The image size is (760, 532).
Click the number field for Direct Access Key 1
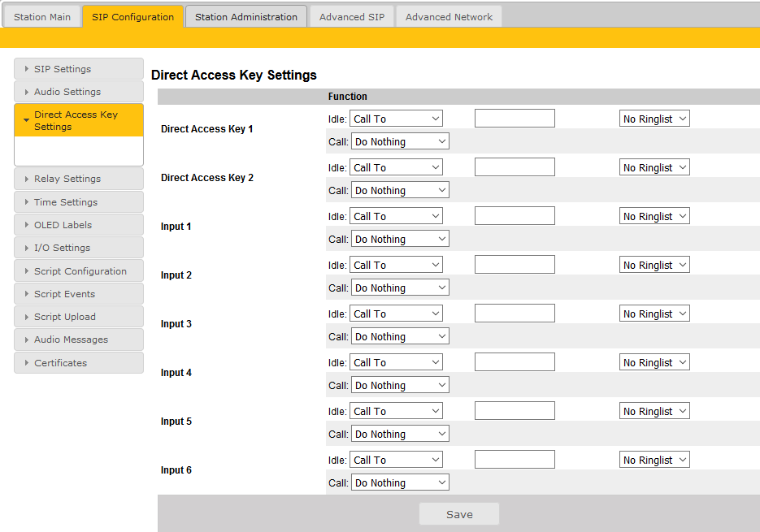pyautogui.click(x=515, y=119)
